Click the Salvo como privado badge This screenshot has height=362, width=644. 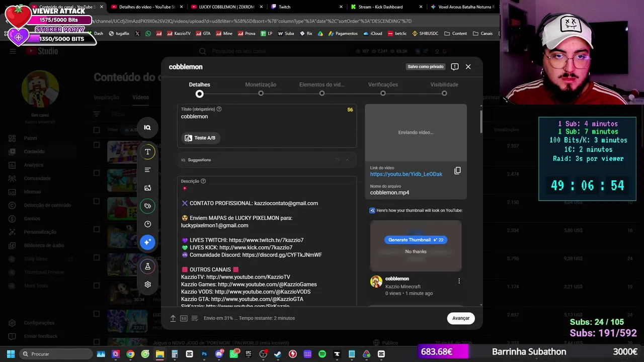coord(426,67)
